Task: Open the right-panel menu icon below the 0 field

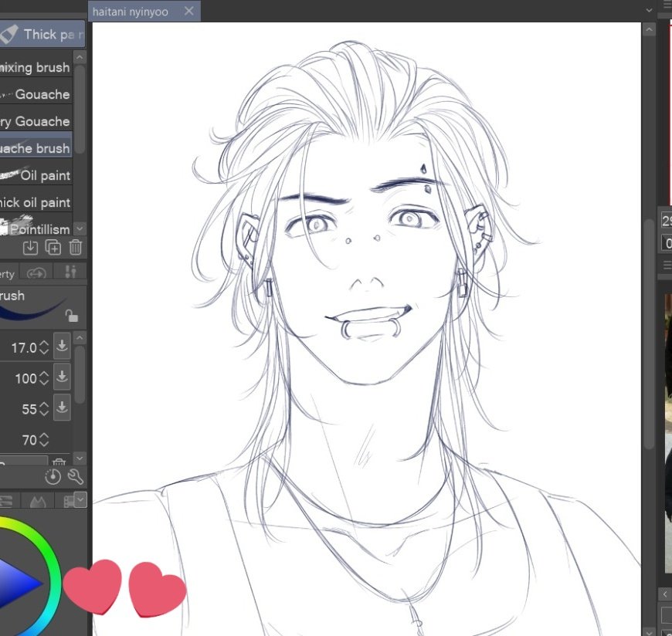Action: [667, 266]
